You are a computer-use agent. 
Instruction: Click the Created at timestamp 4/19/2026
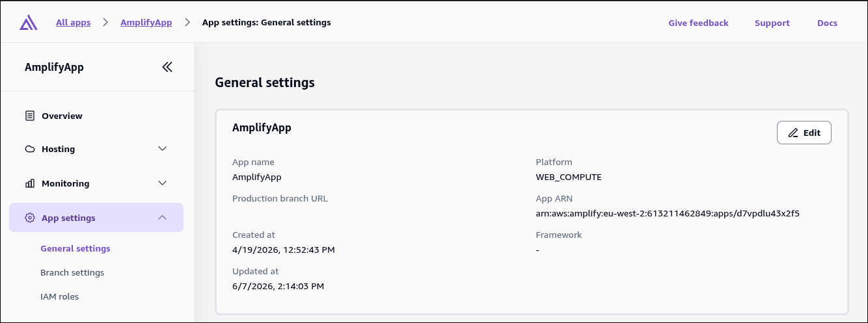284,250
